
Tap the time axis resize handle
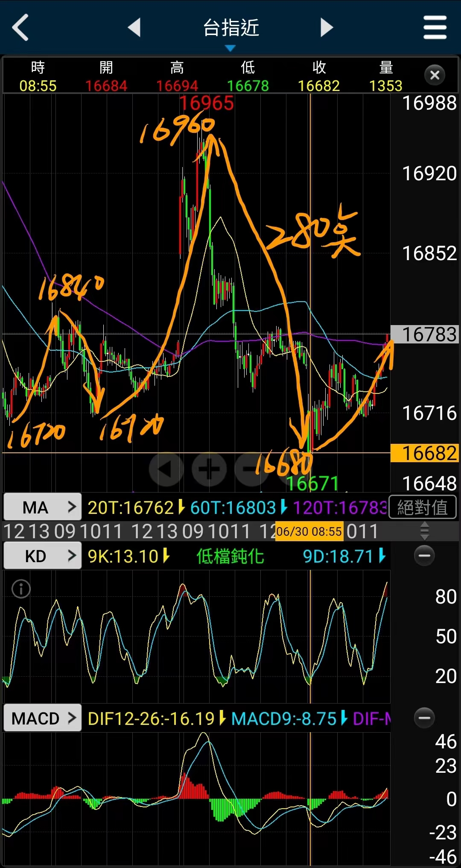(x=424, y=531)
